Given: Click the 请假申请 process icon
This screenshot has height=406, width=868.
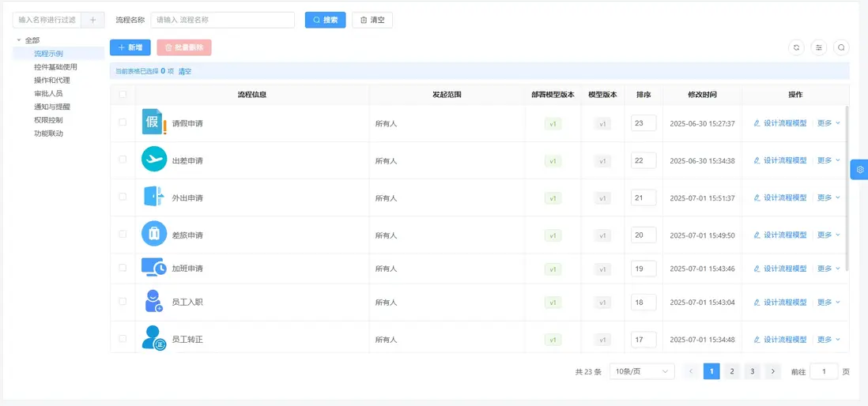Looking at the screenshot, I should click(x=154, y=122).
